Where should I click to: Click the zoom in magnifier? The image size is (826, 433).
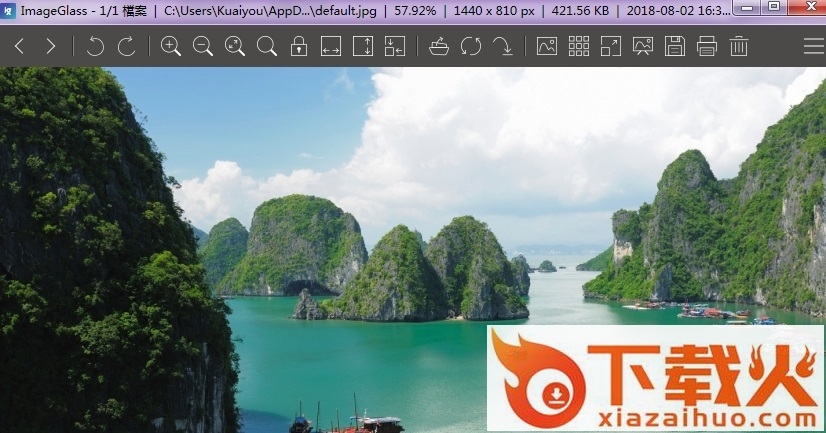coord(171,46)
